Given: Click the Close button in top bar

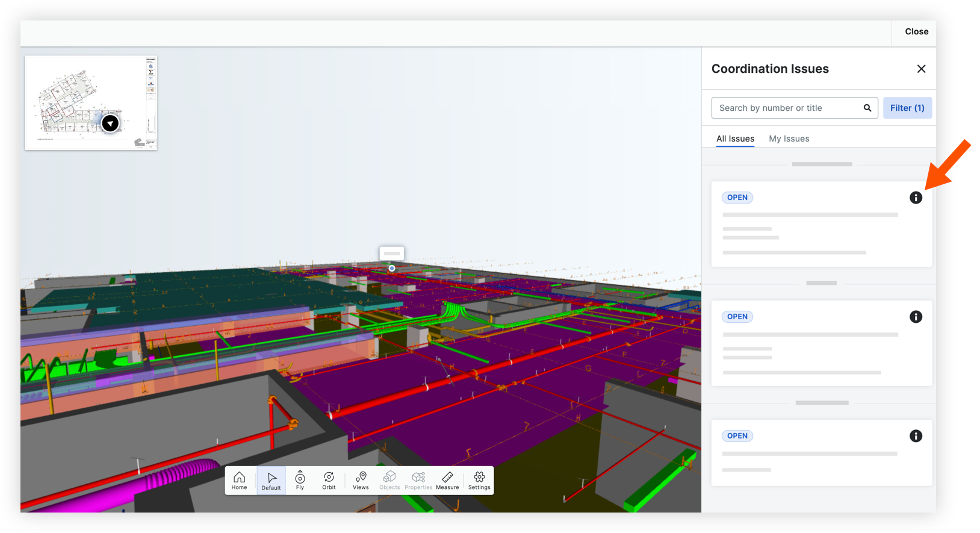Looking at the screenshot, I should 916,31.
